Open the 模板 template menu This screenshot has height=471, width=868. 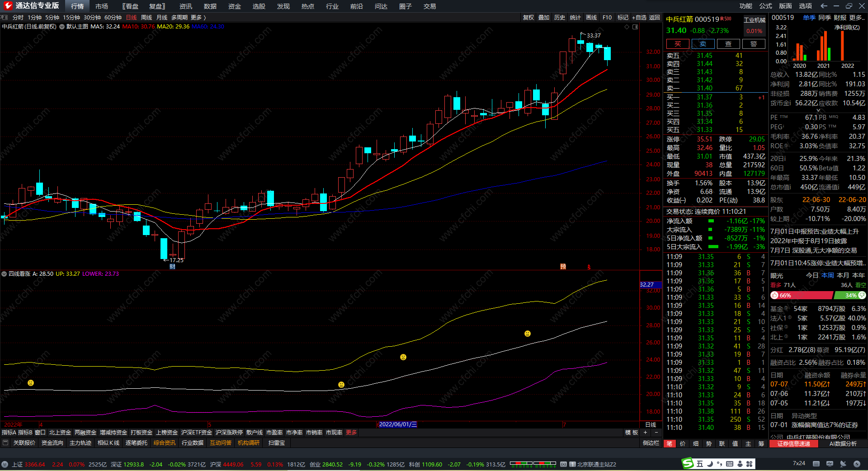[x=632, y=433]
